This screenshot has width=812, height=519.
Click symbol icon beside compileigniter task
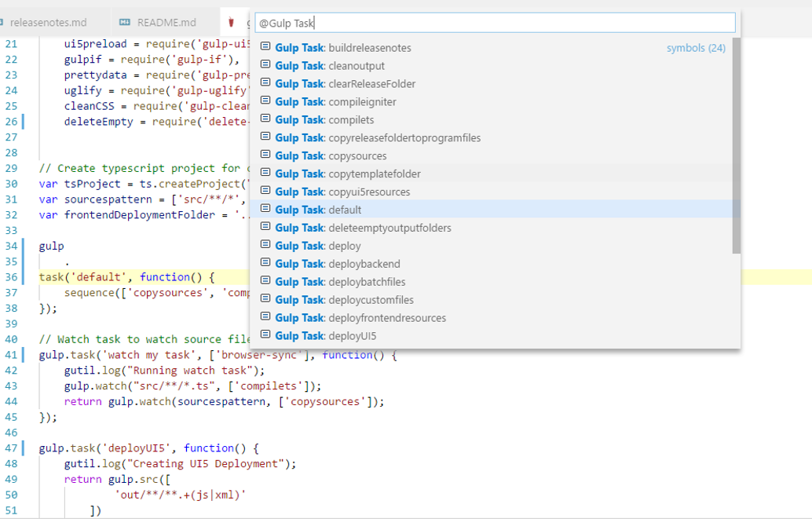pos(265,101)
